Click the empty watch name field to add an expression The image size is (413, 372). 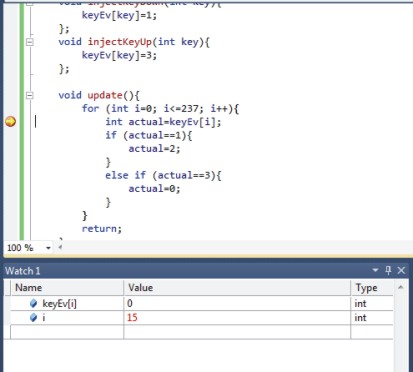67,332
